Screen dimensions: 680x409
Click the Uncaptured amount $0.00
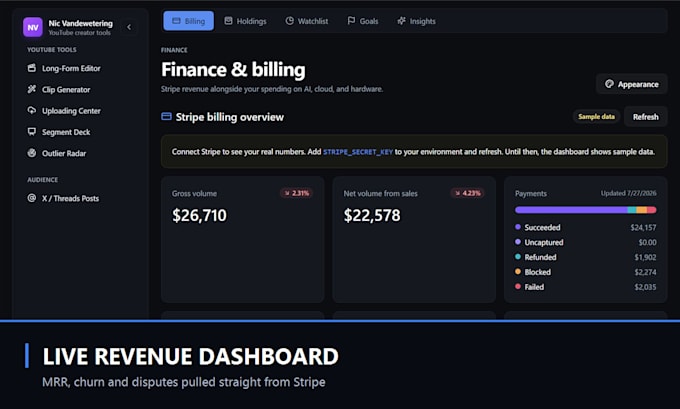click(647, 242)
